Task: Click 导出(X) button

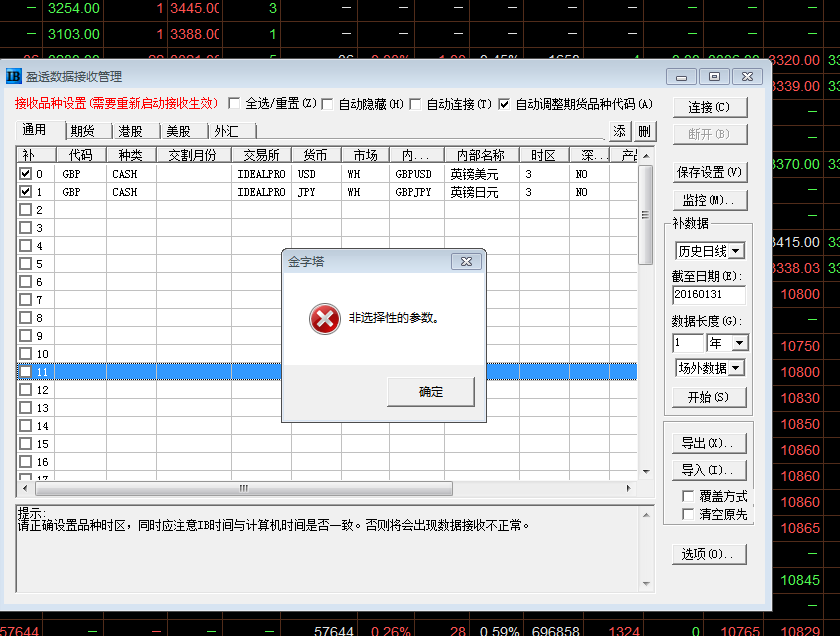Action: click(x=709, y=443)
